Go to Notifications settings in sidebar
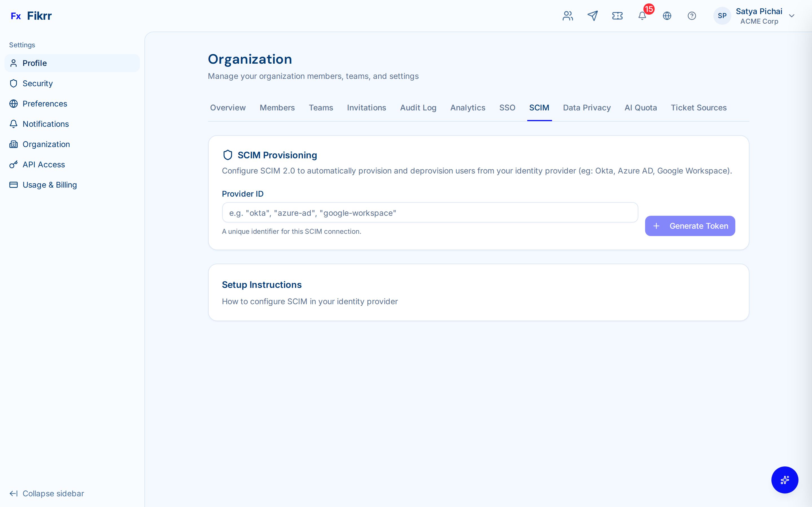This screenshot has height=507, width=812. 46,124
